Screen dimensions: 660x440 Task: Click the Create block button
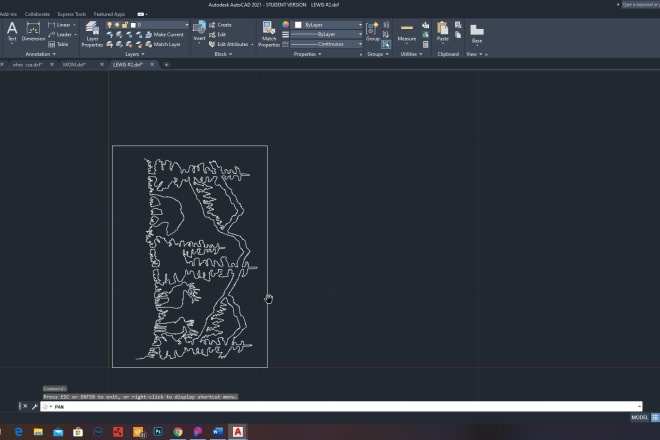[221, 25]
